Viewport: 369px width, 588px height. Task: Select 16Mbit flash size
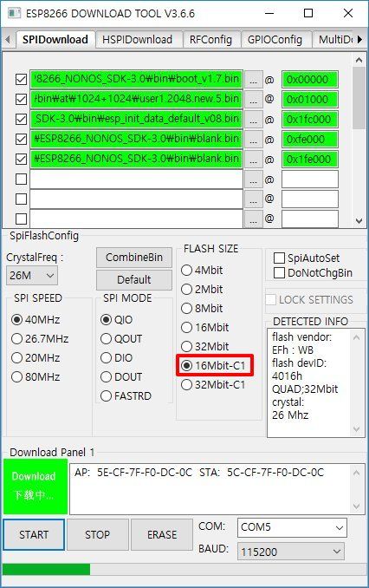(x=205, y=328)
